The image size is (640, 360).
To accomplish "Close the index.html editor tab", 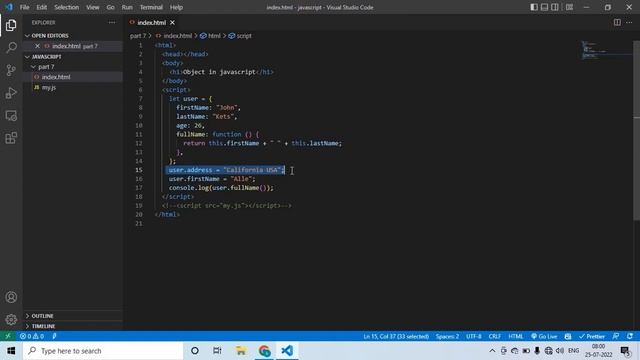I will click(x=172, y=22).
